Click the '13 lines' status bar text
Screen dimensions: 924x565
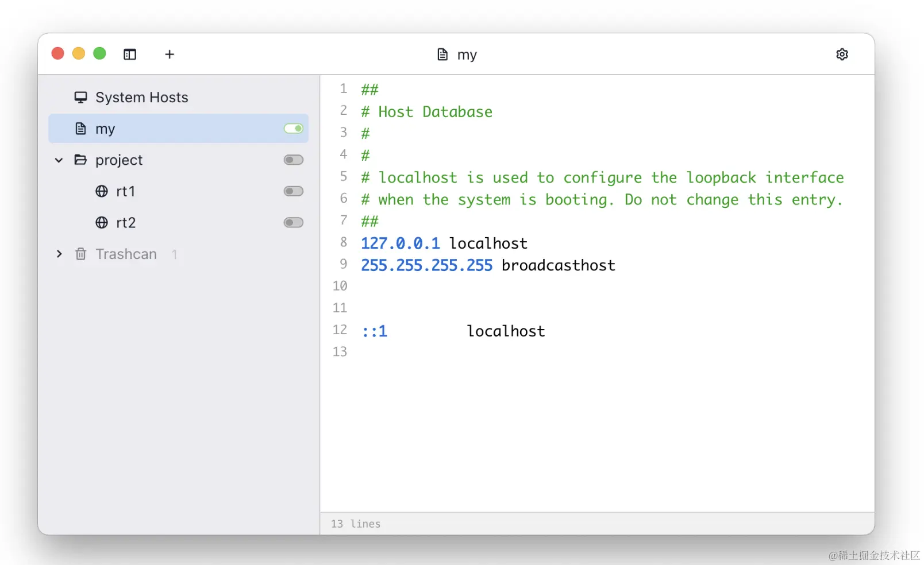click(356, 524)
